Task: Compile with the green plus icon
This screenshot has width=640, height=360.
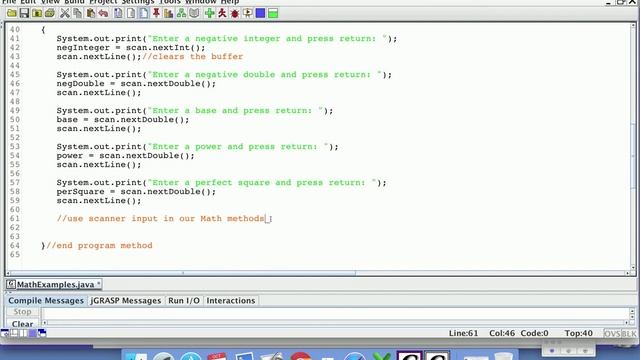Action: pos(209,13)
